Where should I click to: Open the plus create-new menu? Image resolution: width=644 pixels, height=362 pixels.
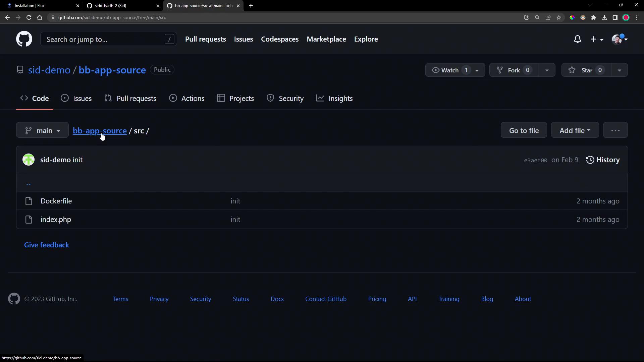(597, 39)
